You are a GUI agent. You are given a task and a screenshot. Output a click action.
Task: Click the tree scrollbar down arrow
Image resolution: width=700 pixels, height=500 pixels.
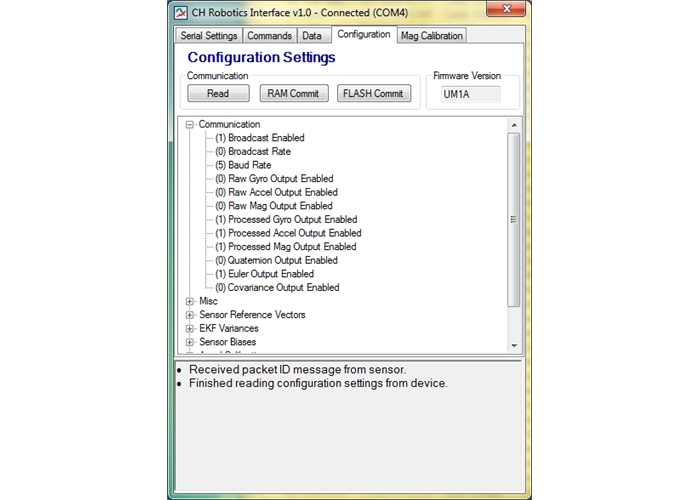(514, 344)
